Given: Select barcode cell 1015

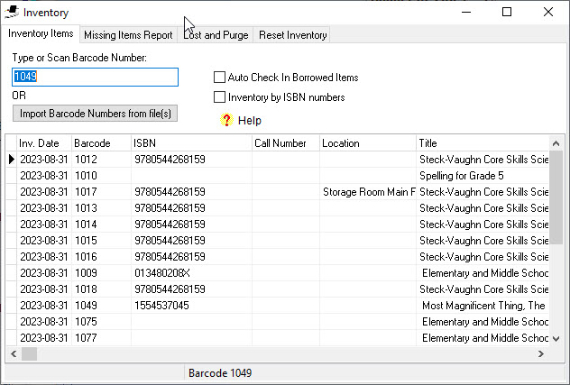Looking at the screenshot, I should 101,240.
